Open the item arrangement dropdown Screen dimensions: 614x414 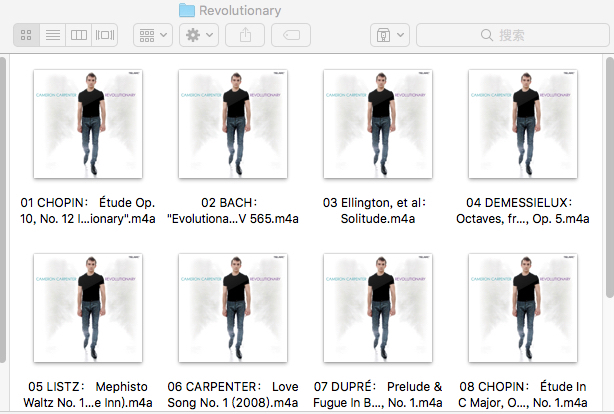pos(153,35)
